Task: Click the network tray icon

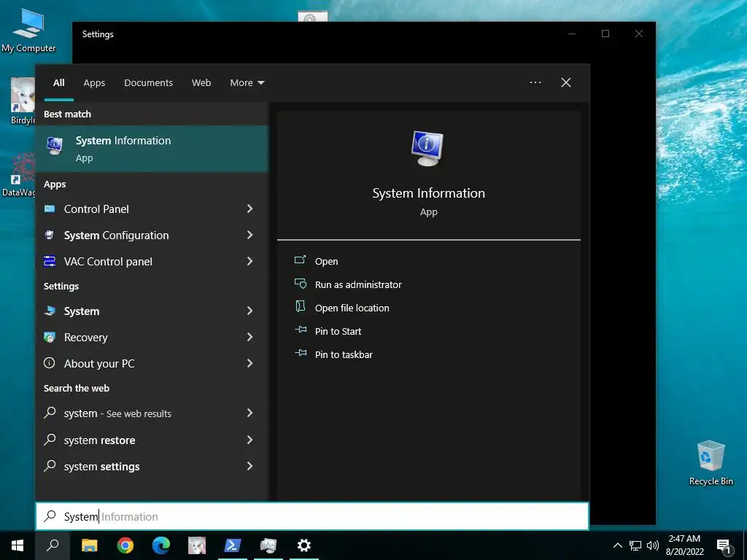Action: click(635, 545)
